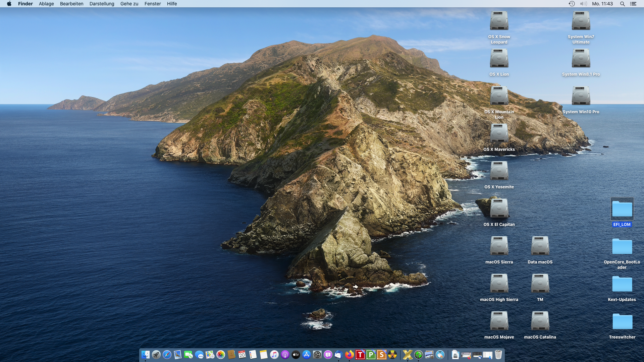Image resolution: width=644 pixels, height=362 pixels.
Task: Open the Ablage menu
Action: coord(46,4)
